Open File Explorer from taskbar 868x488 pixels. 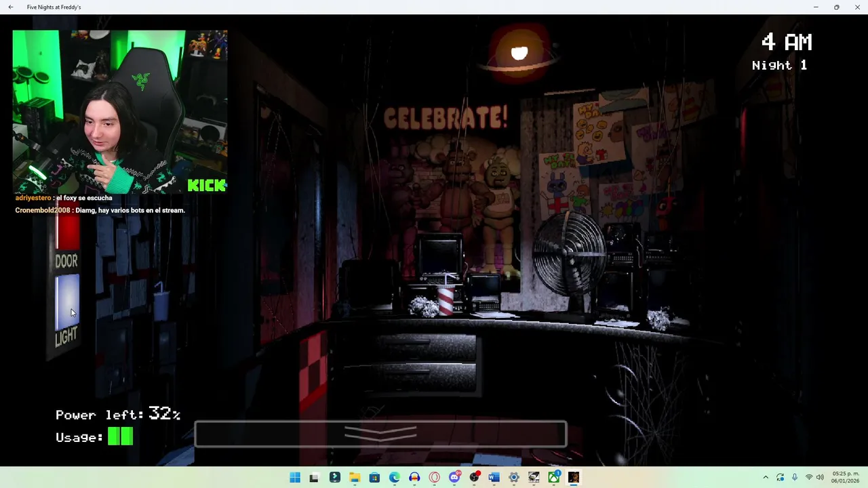click(x=355, y=478)
